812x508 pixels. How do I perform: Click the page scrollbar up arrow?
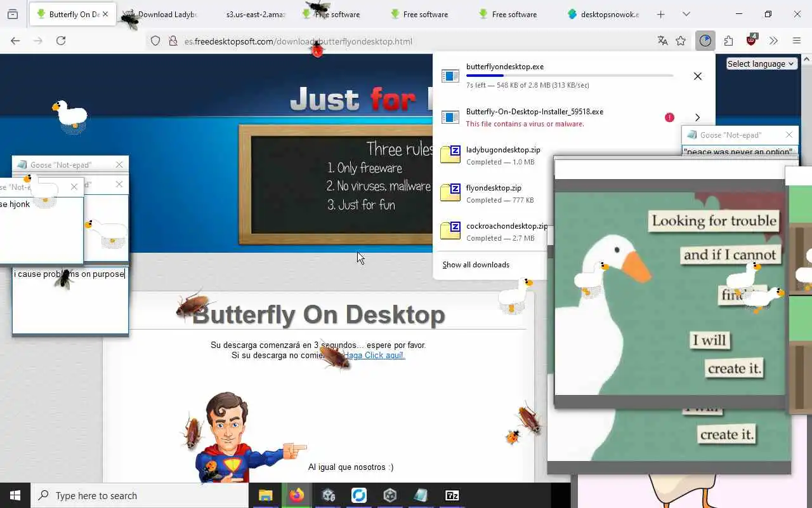(x=806, y=60)
